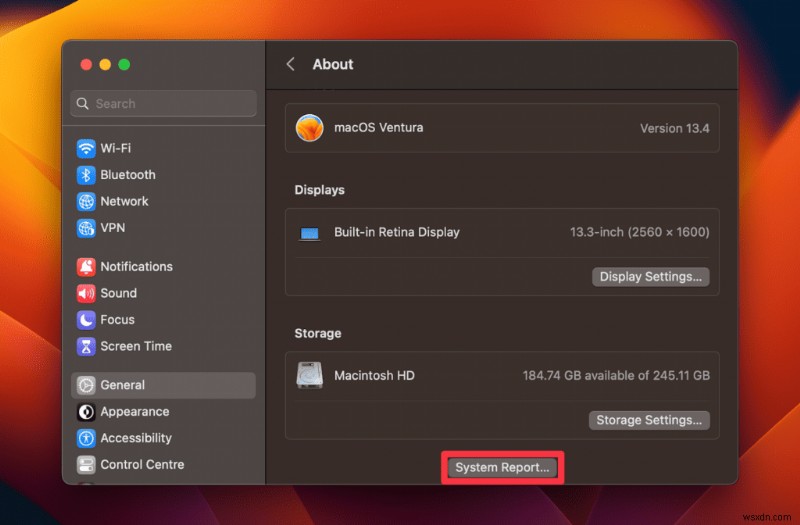Click the macOS Ventura logo icon
This screenshot has width=800, height=525.
(309, 128)
